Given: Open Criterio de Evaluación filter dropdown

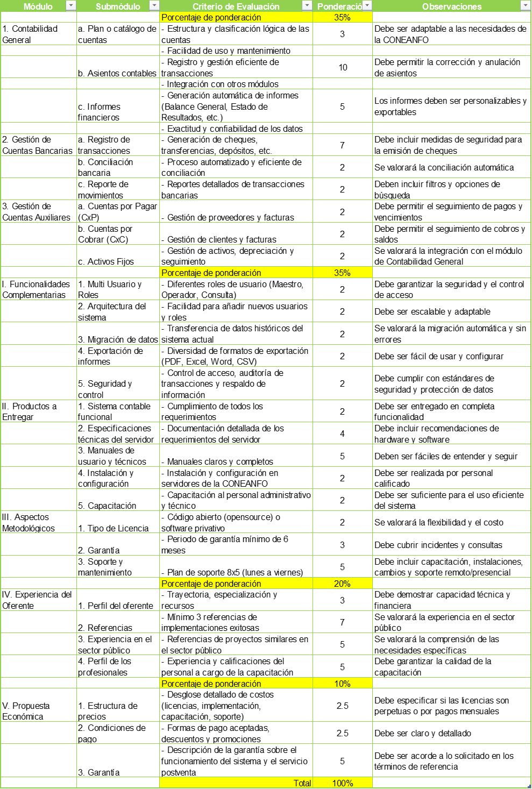Looking at the screenshot, I should click(307, 6).
